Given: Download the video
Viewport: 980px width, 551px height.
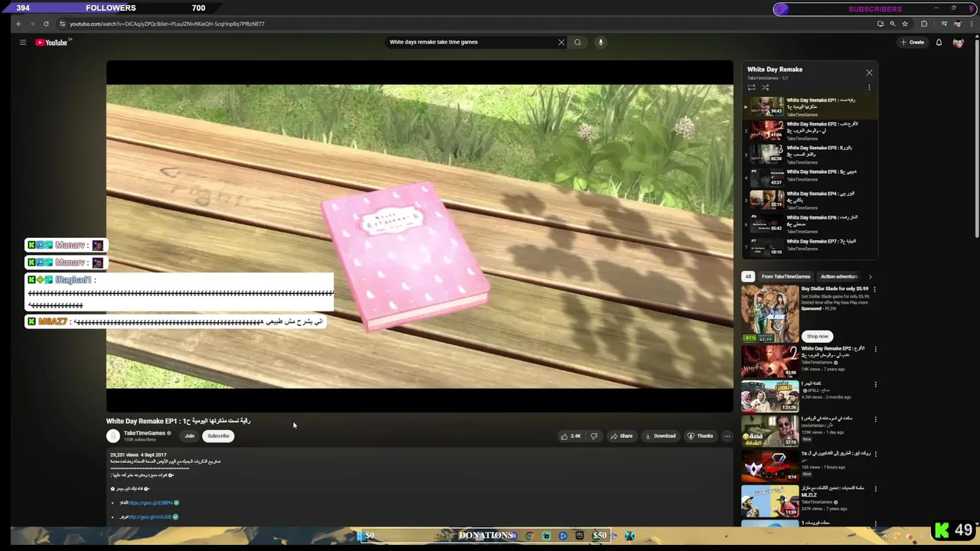Looking at the screenshot, I should [660, 436].
